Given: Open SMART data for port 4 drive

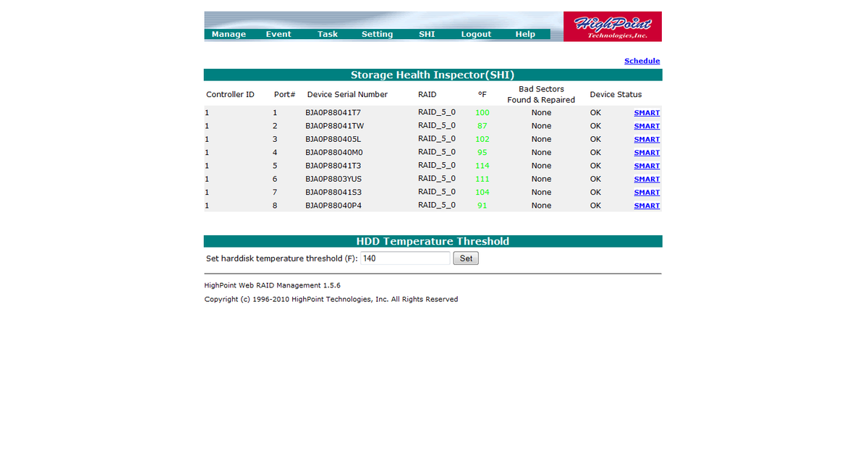Looking at the screenshot, I should 647,152.
